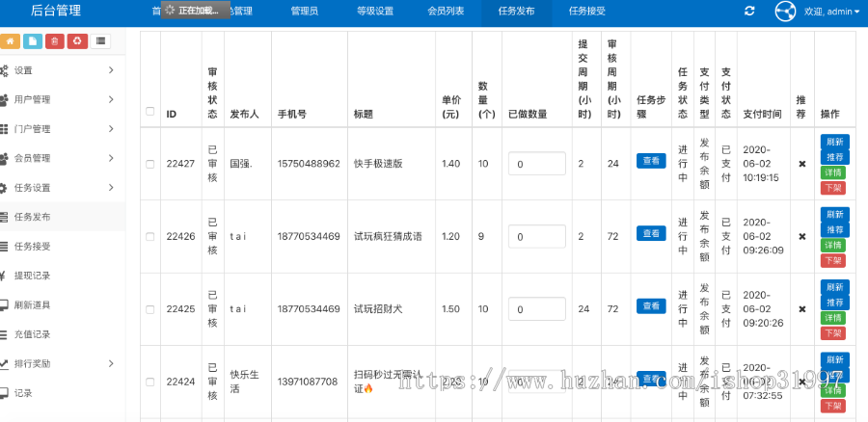Screen dimensions: 868x422
Task: Check the checkbox for row 22427
Action: tap(150, 164)
